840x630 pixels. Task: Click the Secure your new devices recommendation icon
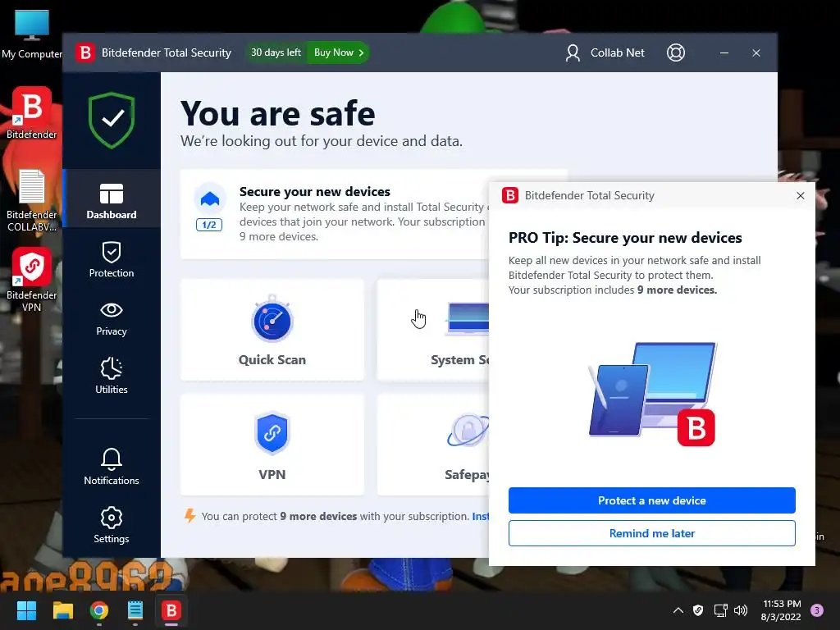(x=209, y=199)
